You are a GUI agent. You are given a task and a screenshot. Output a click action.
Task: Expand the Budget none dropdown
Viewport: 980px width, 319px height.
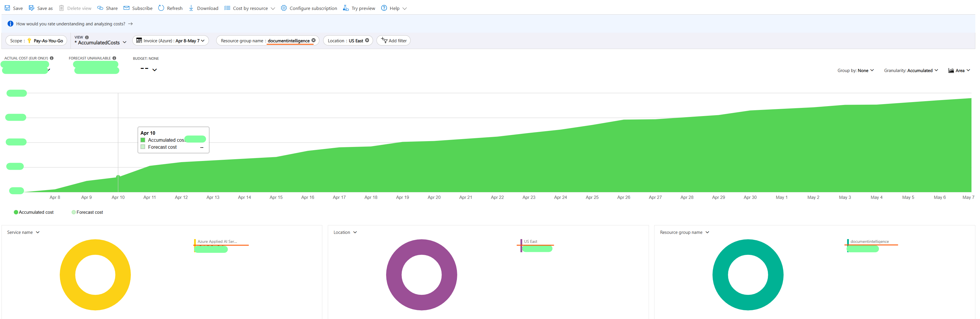pos(154,70)
